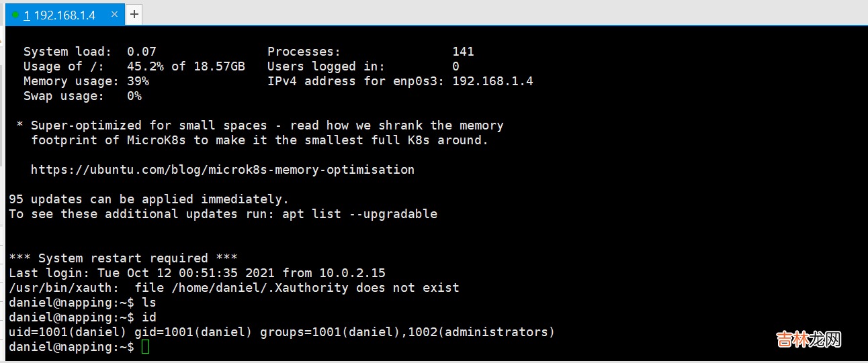Click the green cursor at the last prompt
This screenshot has height=363, width=868.
click(146, 347)
